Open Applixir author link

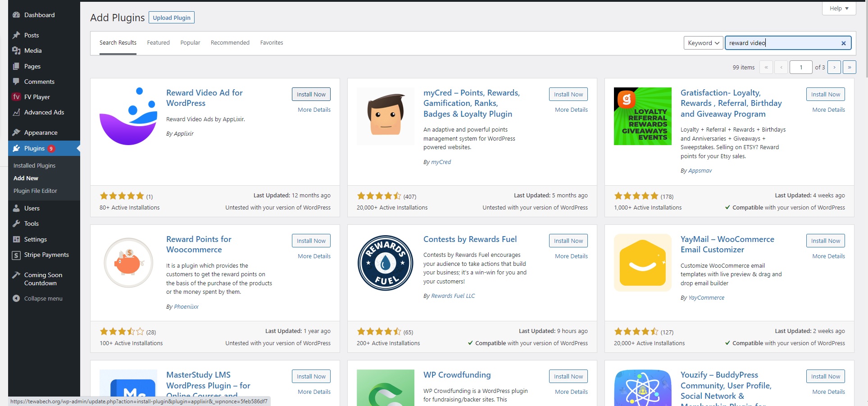click(184, 133)
